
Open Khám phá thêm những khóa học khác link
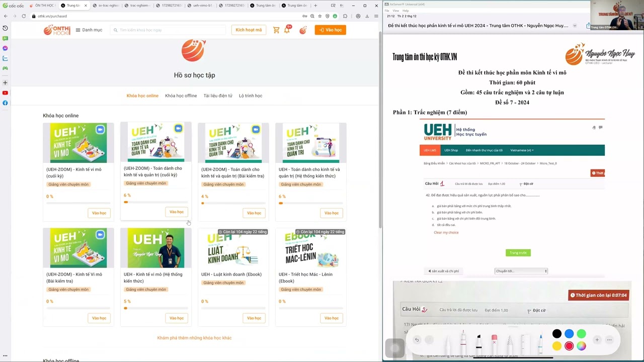194,338
